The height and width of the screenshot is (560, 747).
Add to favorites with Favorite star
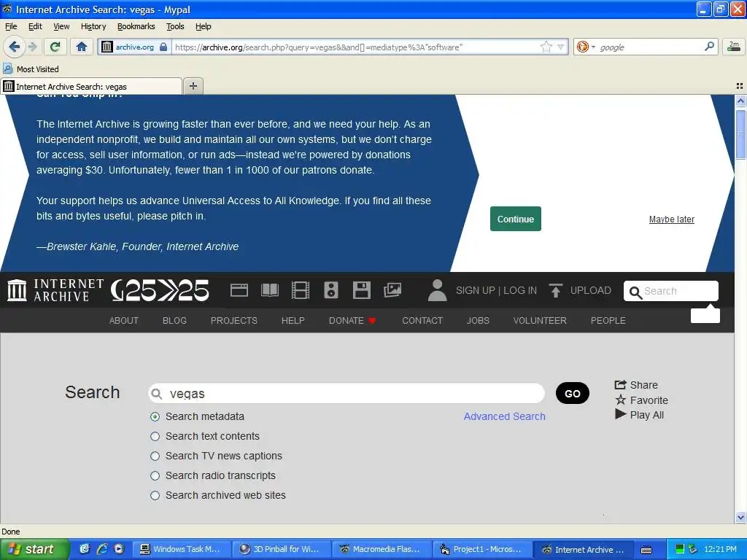pos(641,400)
